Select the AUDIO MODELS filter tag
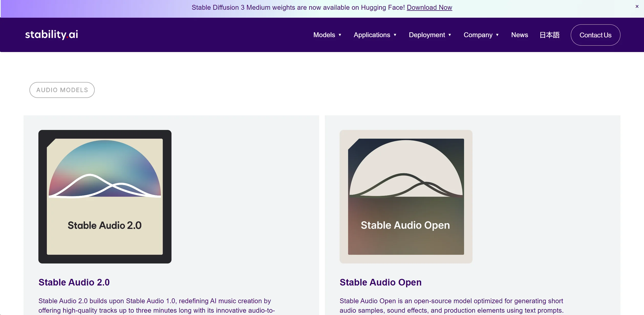This screenshot has width=644, height=315. [x=62, y=90]
